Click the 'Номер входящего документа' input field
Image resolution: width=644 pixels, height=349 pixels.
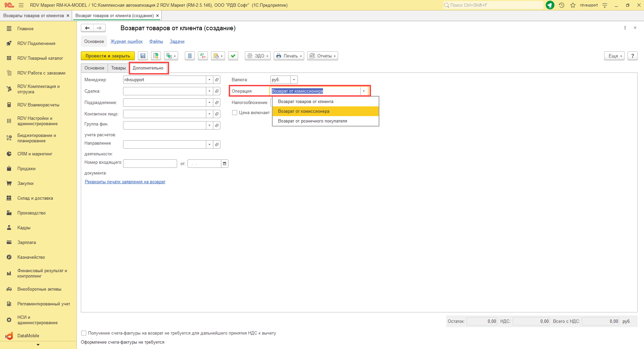coord(150,164)
